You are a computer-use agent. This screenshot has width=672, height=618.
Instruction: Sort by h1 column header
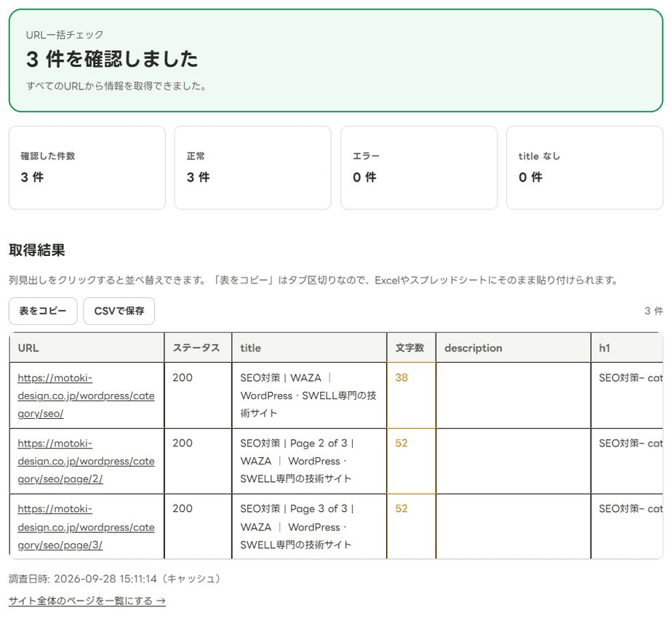627,348
